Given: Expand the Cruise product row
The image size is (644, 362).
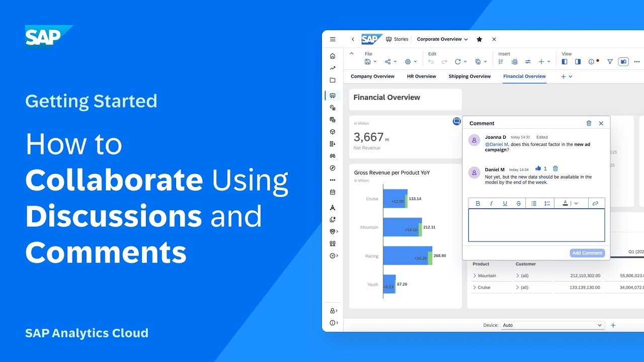Looking at the screenshot, I should point(474,288).
